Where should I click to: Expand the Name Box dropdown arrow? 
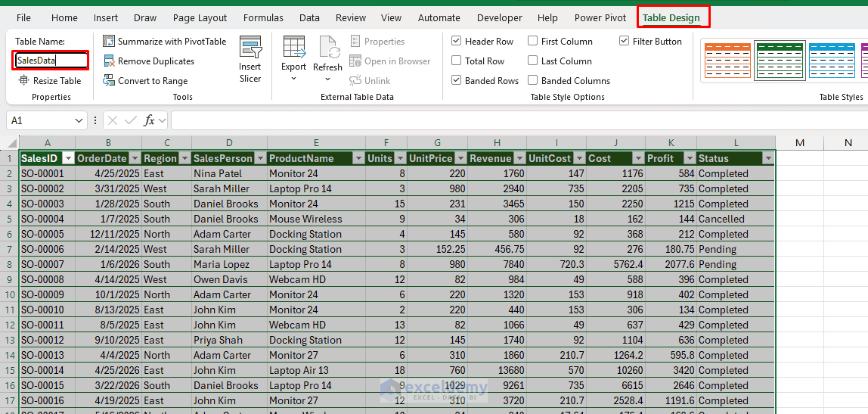click(79, 120)
